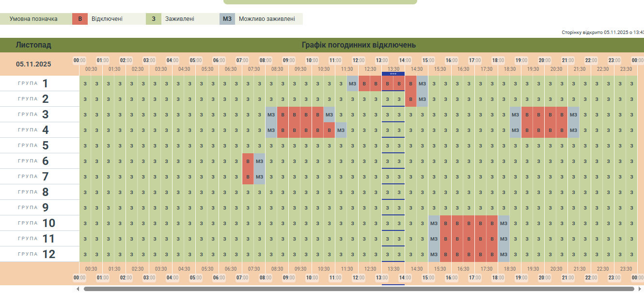Click the red "В" Відключені legend swatch

click(x=80, y=19)
